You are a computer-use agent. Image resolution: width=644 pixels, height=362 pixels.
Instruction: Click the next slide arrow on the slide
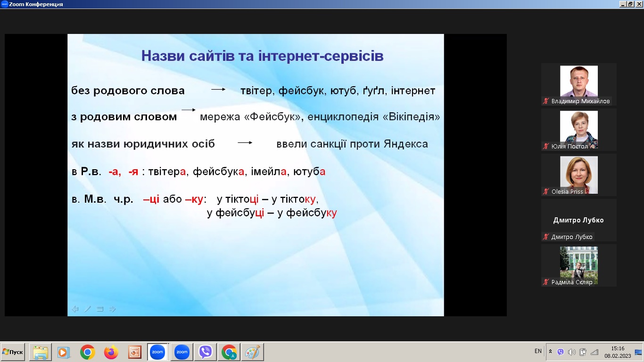[x=113, y=309]
